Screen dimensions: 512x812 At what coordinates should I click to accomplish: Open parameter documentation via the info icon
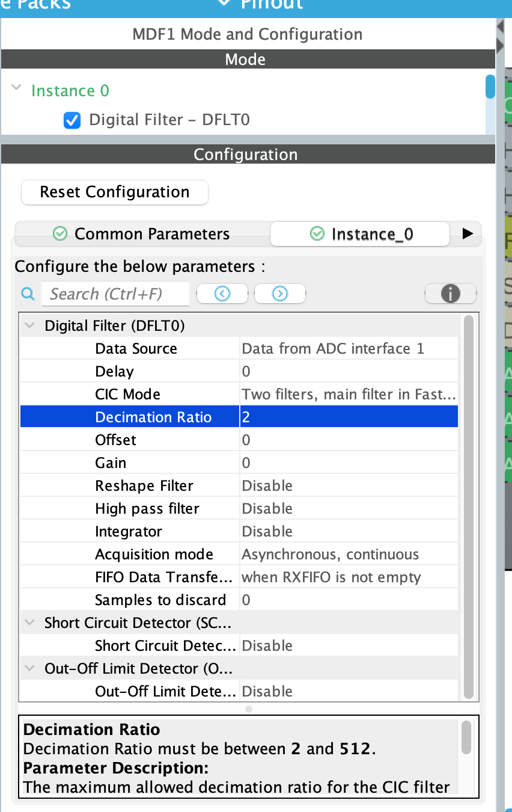click(x=450, y=294)
